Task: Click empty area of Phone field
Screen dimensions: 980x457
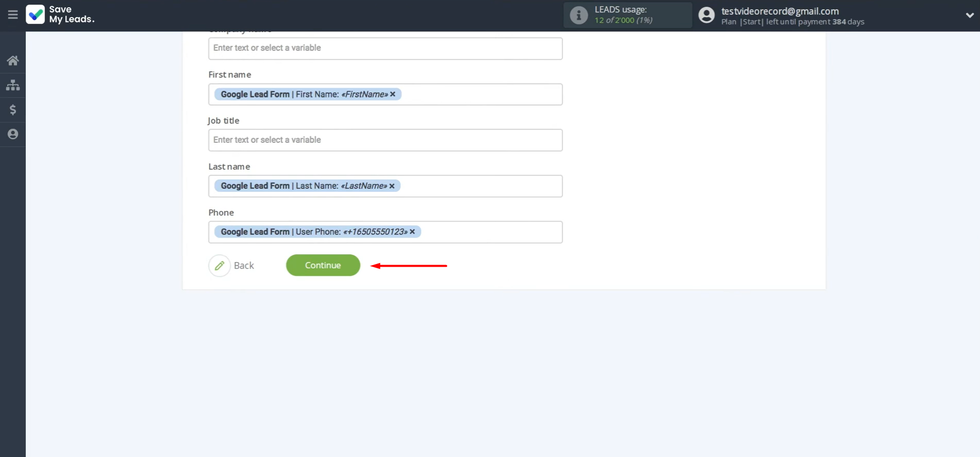Action: tap(490, 232)
